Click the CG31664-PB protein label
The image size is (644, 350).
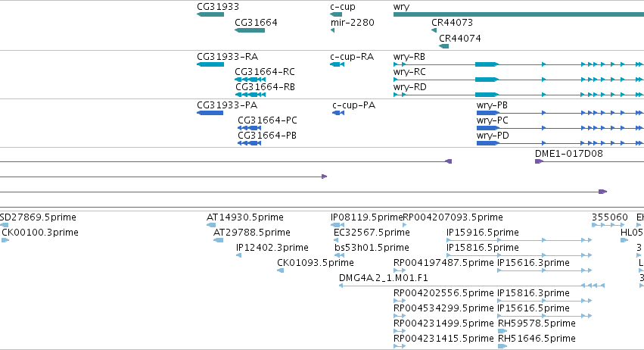point(267,136)
